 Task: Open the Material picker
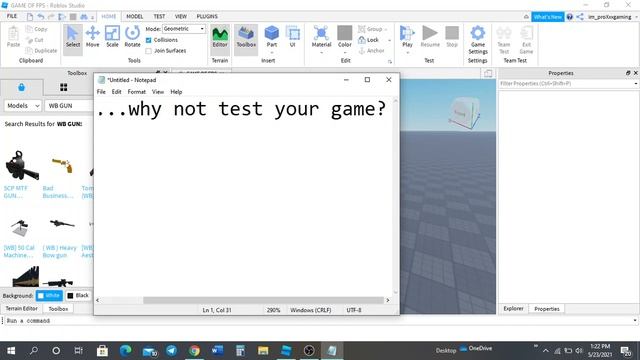click(321, 37)
